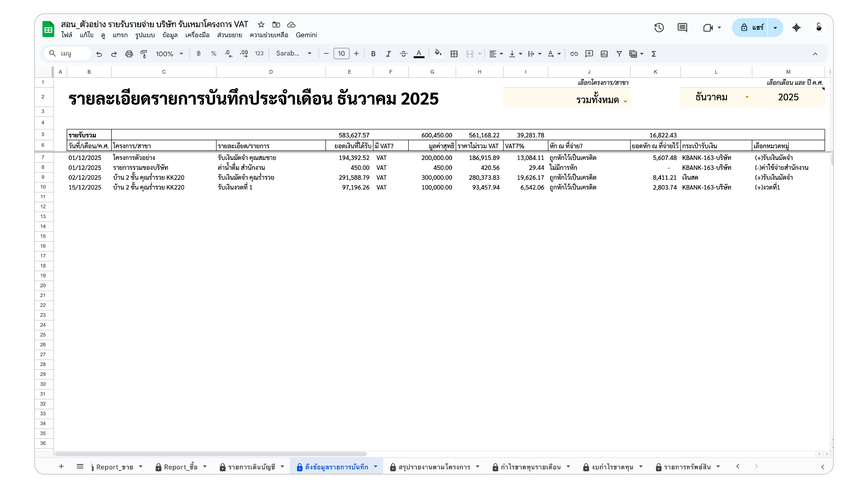Open version history clock icon

point(659,28)
